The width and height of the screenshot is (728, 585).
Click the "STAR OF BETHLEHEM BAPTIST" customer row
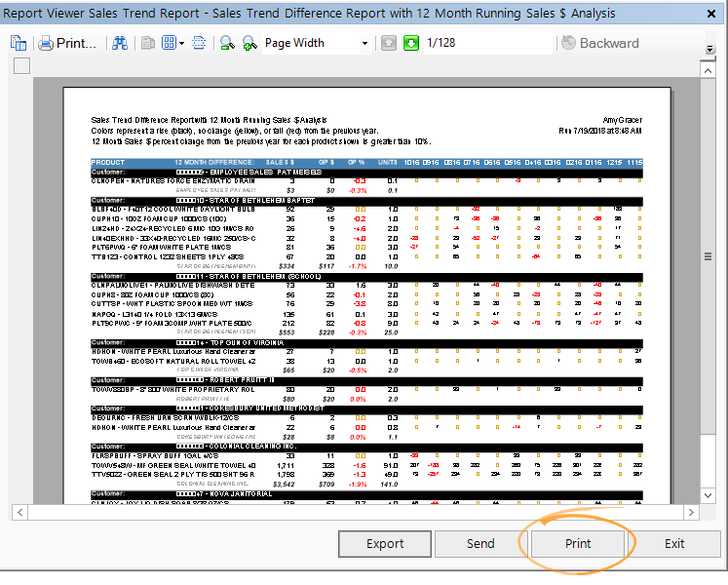[366, 201]
